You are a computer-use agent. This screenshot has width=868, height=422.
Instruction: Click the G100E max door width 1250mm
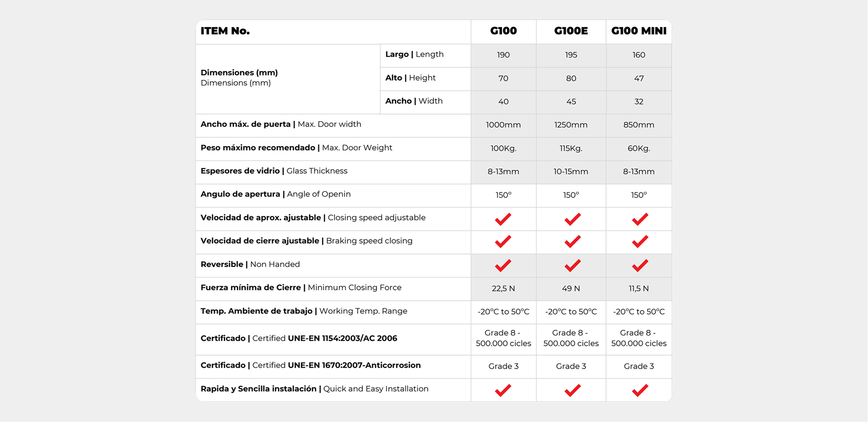[x=571, y=125]
